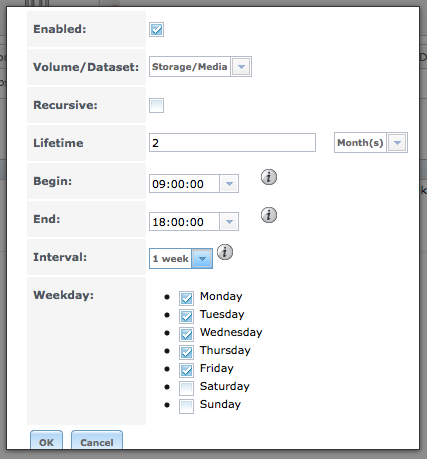Viewport: 427px width, 459px height.
Task: Expand the Month(s) lifetime unit dropdown
Action: 397,143
